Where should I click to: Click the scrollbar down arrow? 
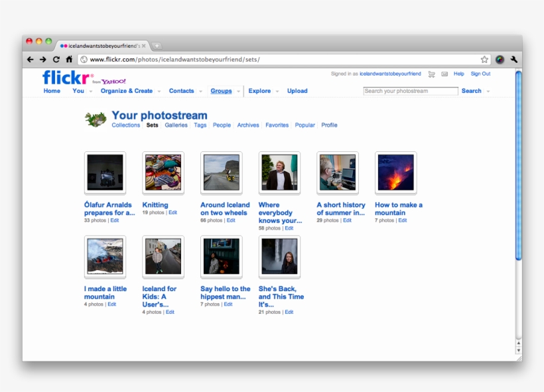tap(518, 352)
